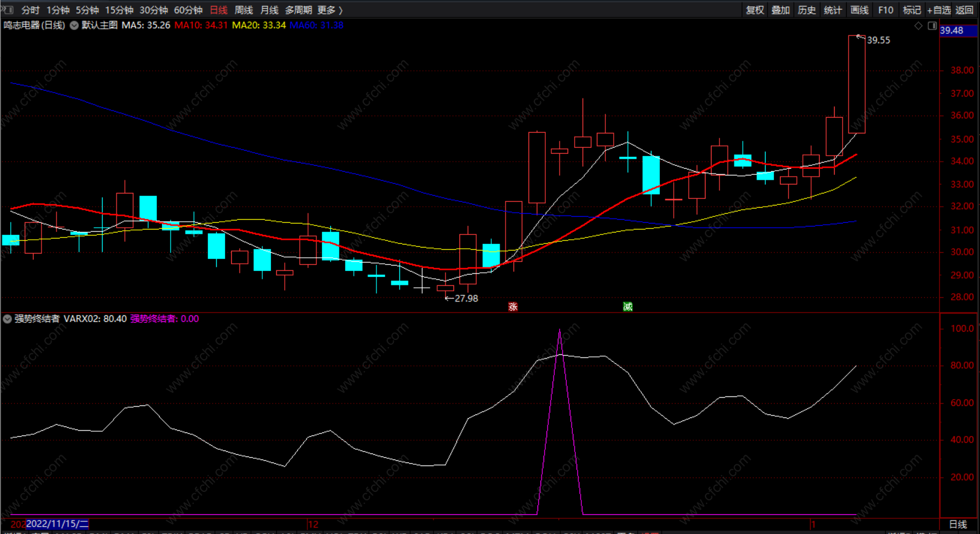Click the red 涨 marker

513,306
